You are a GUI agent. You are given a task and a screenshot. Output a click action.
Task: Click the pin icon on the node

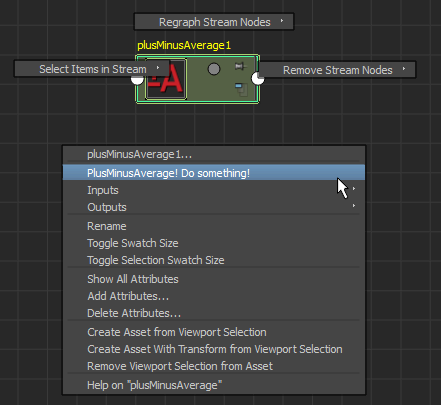tap(240, 67)
